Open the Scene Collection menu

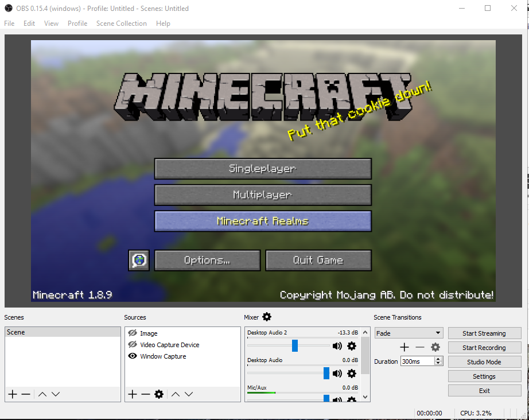pos(122,24)
